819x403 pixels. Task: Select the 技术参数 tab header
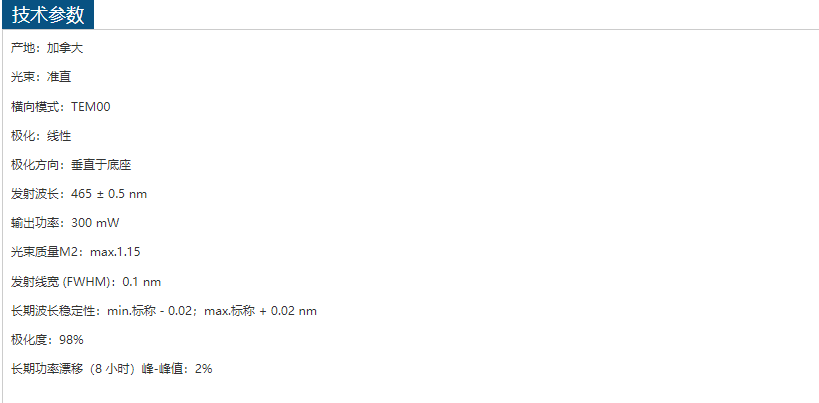(48, 15)
